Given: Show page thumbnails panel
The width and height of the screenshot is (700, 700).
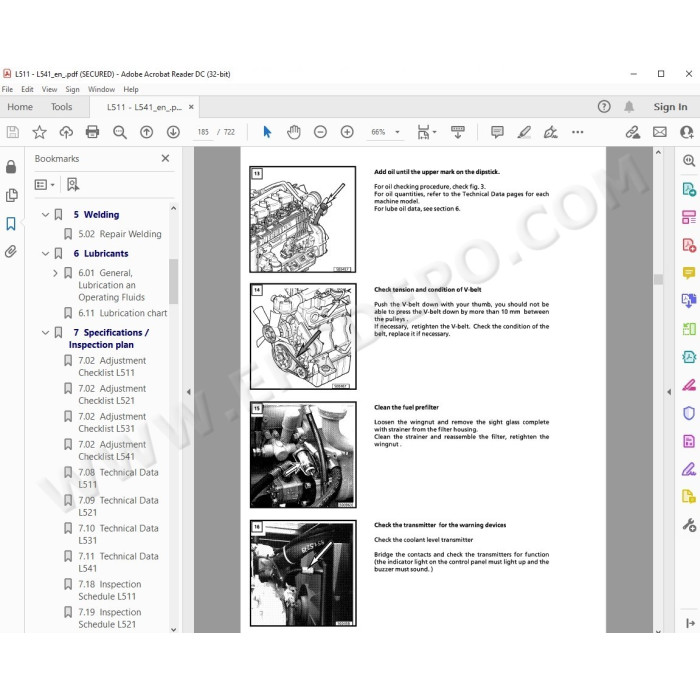Looking at the screenshot, I should 12,195.
